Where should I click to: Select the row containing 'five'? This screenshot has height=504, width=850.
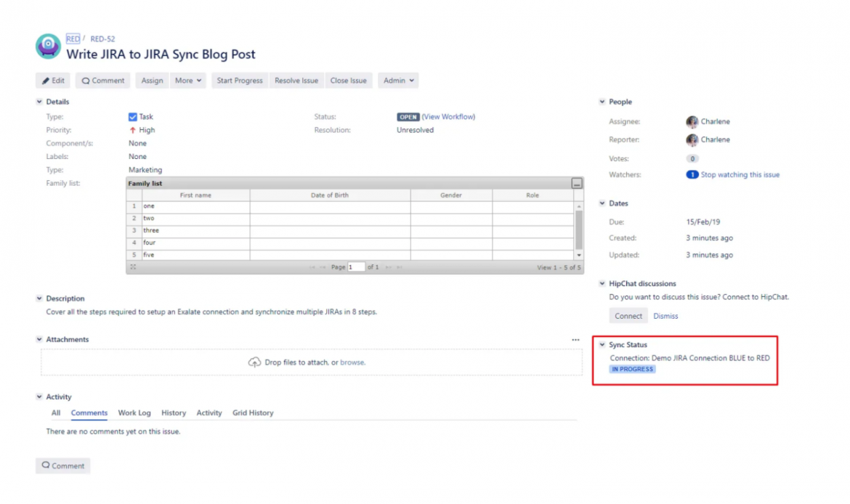[350, 255]
